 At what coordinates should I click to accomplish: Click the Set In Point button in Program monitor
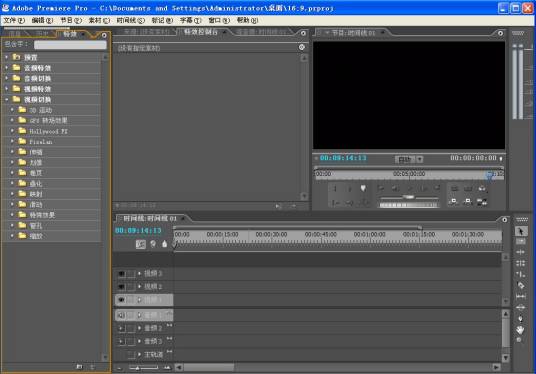point(335,189)
